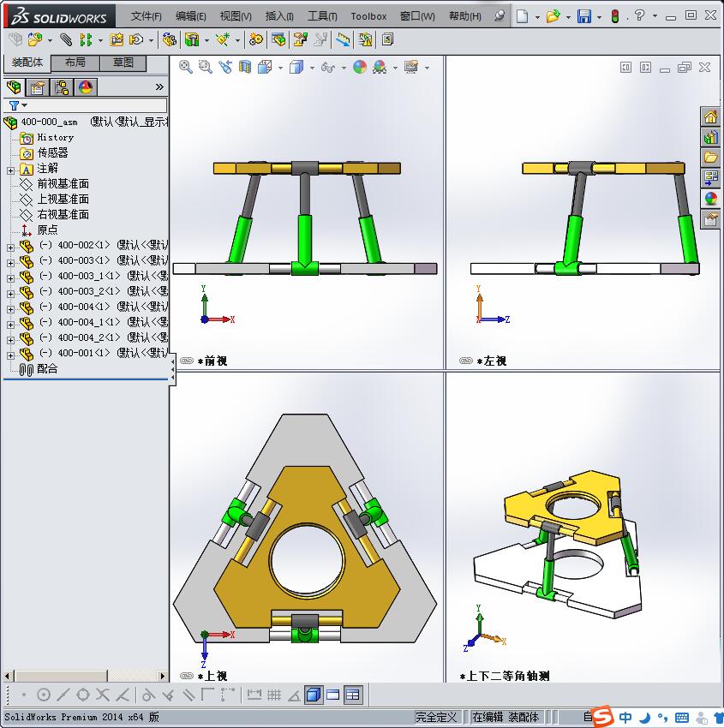
Task: Click the tree panel horizontal scrollbar right arrow
Action: pos(162,676)
